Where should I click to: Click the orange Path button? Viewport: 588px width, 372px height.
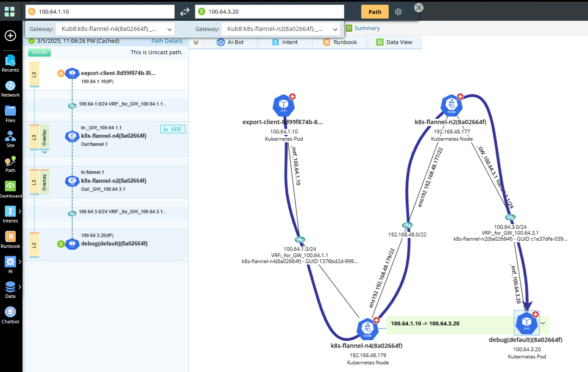(375, 12)
